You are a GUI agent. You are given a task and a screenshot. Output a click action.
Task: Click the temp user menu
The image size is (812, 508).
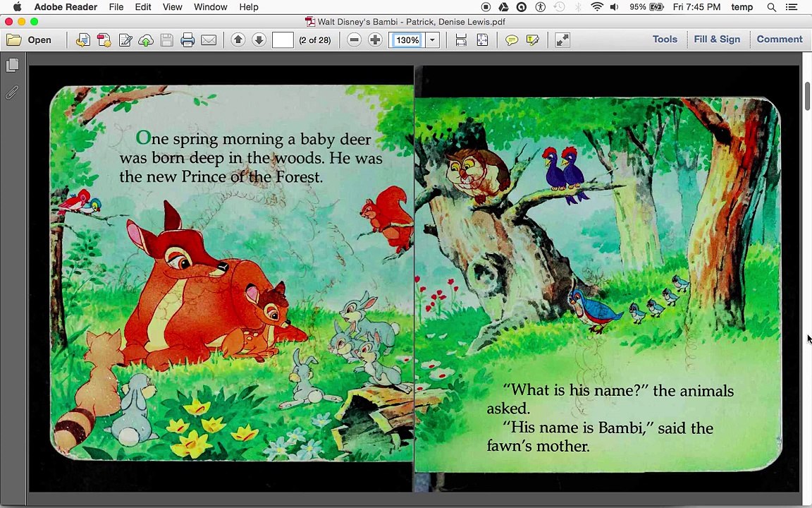click(x=742, y=7)
